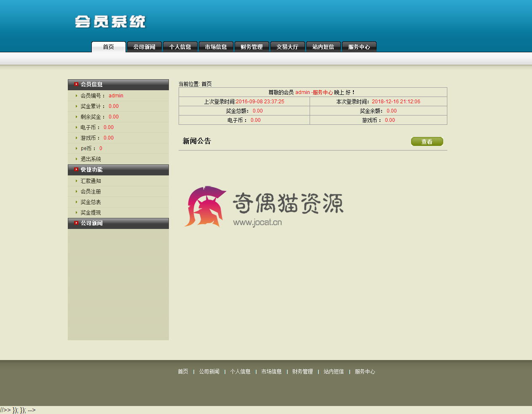Click the 本次登录时间 cell

[378, 102]
